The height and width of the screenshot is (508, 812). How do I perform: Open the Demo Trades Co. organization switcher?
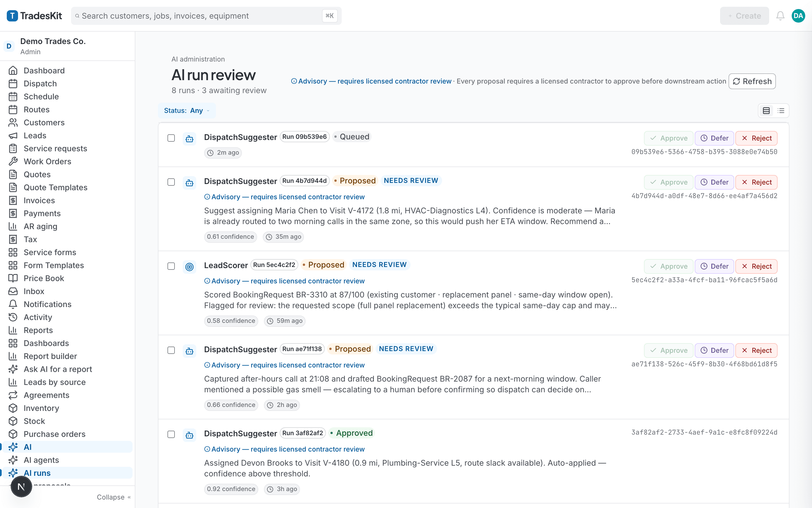[x=67, y=46]
